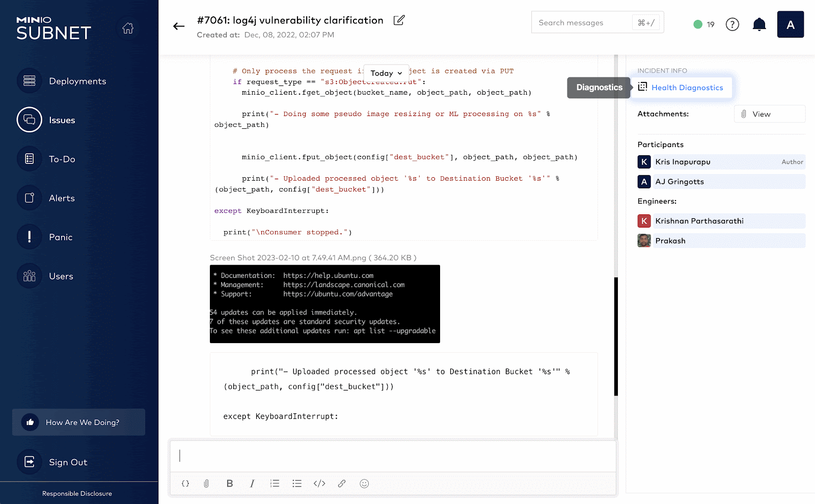Open the help question mark icon
The height and width of the screenshot is (504, 815).
point(732,24)
